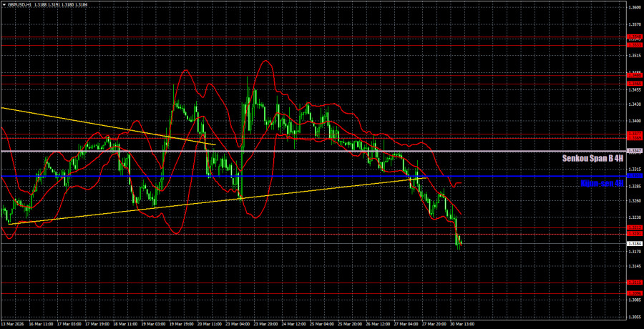This screenshot has width=644, height=329.
Task: Click the red 1.3547 level price tag
Action: click(x=634, y=37)
